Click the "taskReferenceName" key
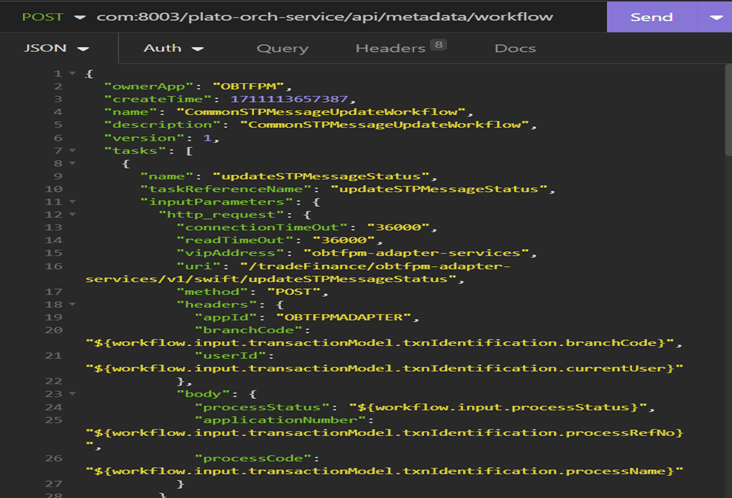 click(226, 189)
